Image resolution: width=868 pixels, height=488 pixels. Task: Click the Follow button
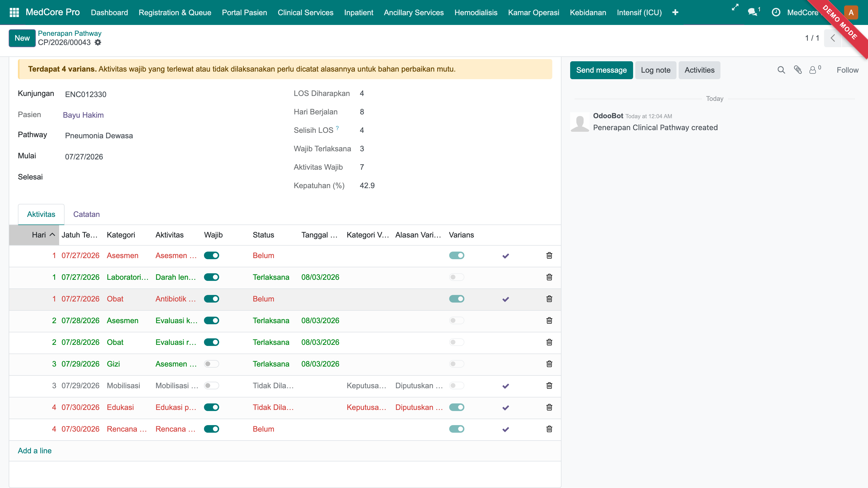pos(847,70)
